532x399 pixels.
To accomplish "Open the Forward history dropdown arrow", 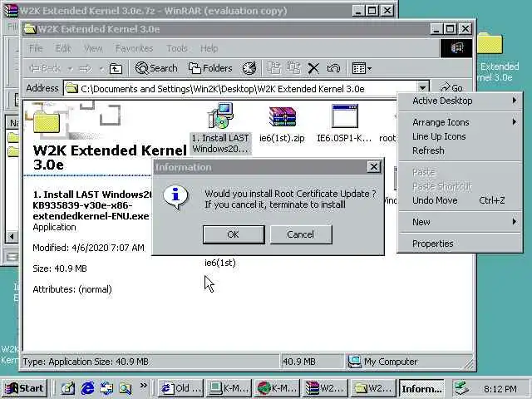I will click(x=101, y=69).
